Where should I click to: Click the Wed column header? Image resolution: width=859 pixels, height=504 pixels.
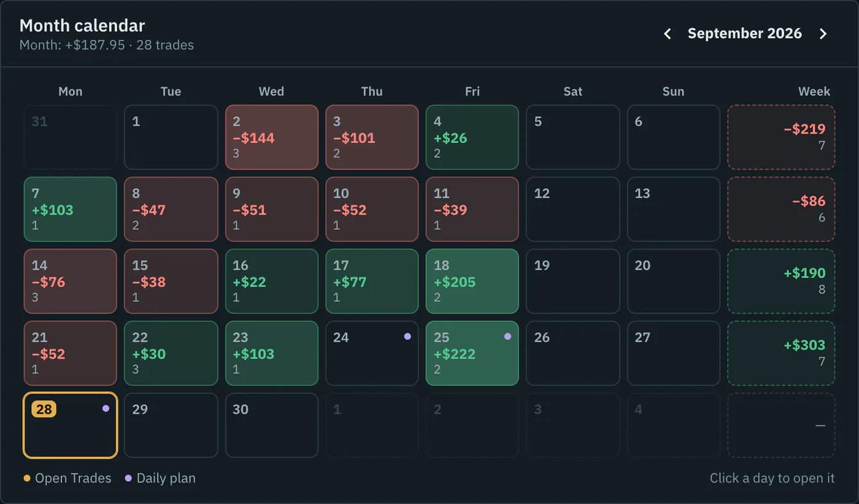pos(271,91)
